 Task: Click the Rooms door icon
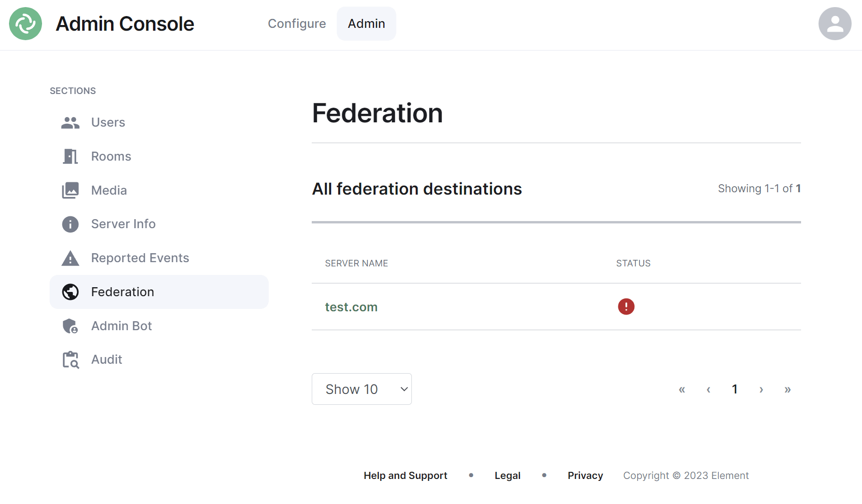[x=70, y=156]
